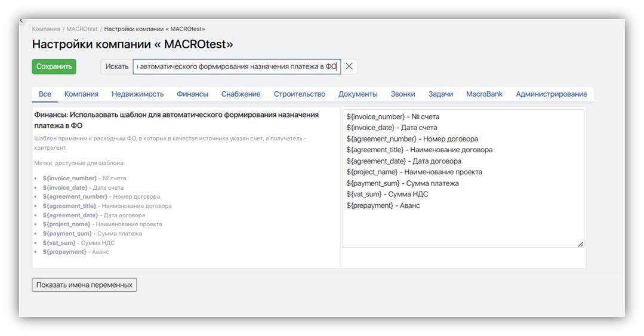Open Компания breadcrumb link

46,29
